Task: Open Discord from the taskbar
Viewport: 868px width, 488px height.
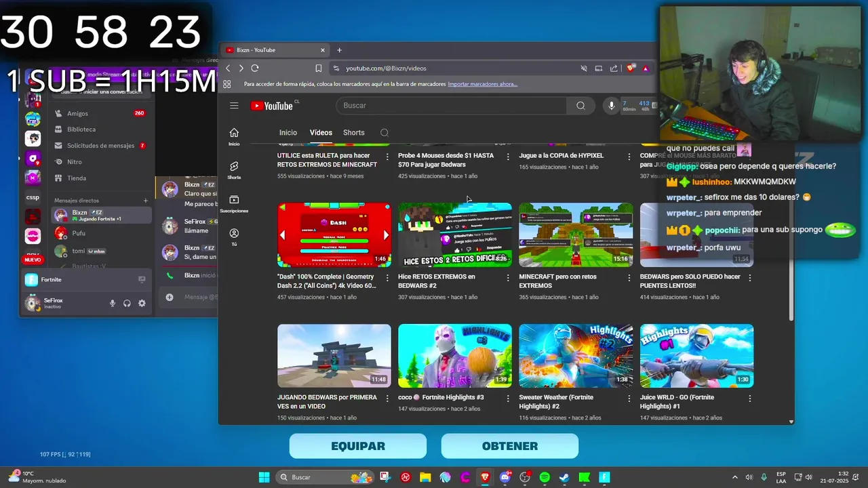Action: pyautogui.click(x=505, y=477)
